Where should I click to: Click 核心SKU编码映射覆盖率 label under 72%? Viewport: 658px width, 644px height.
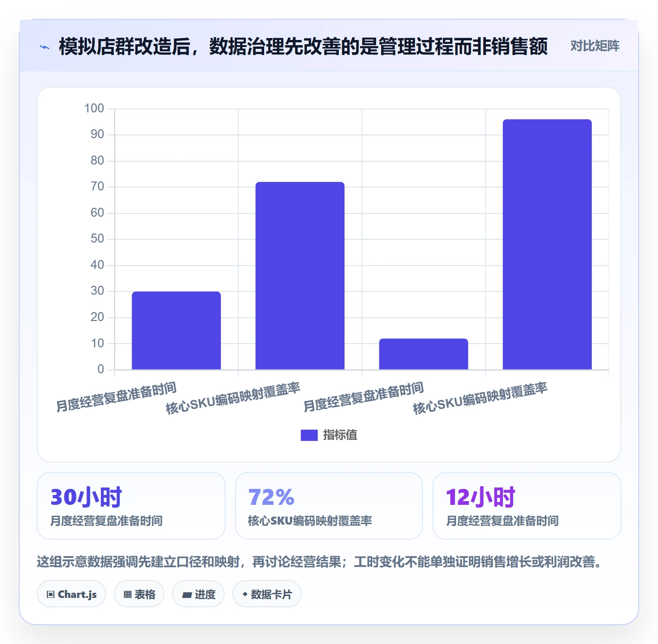(310, 521)
